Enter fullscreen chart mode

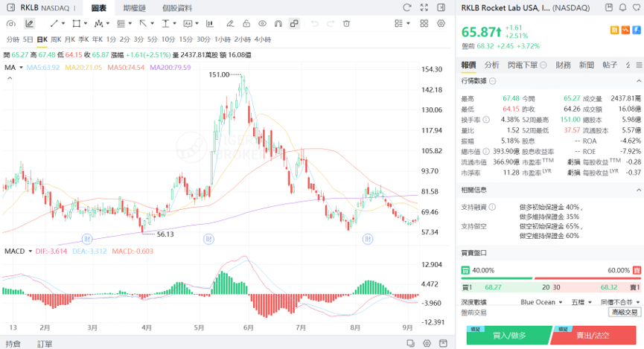(x=424, y=7)
